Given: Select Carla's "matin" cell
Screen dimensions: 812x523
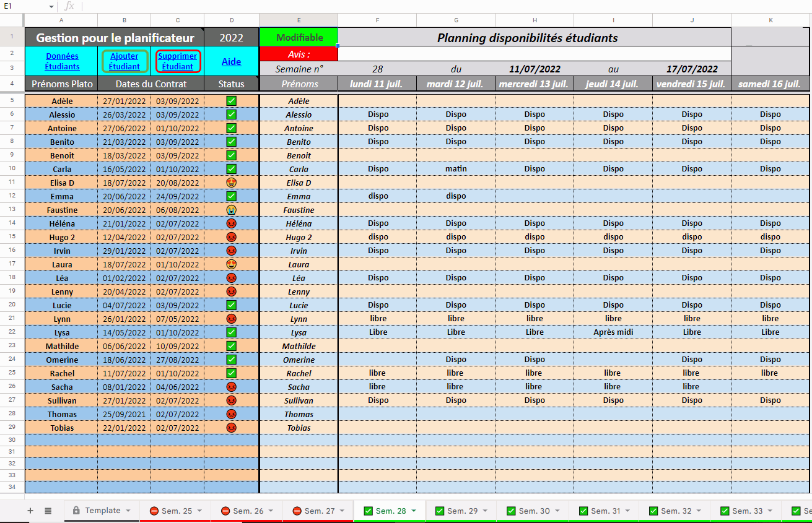Looking at the screenshot, I should pos(456,169).
